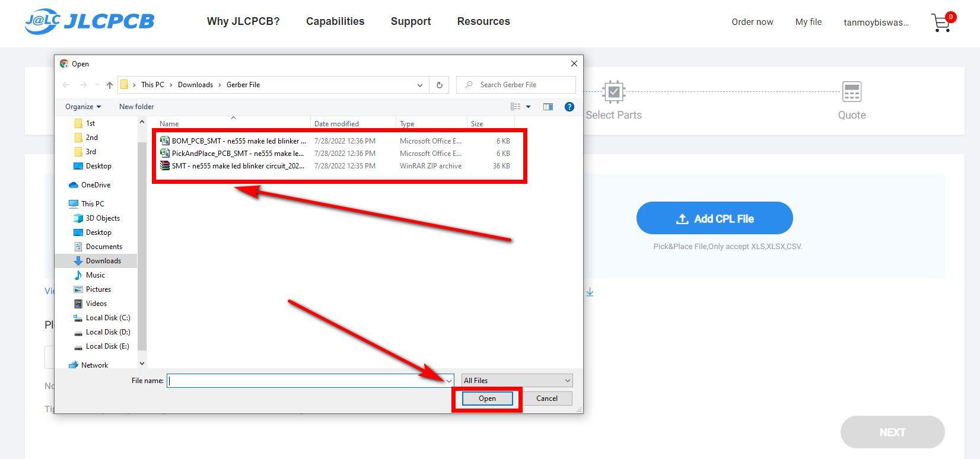Image resolution: width=980 pixels, height=459 pixels.
Task: Click the back navigation arrow in dialog
Action: pos(66,85)
